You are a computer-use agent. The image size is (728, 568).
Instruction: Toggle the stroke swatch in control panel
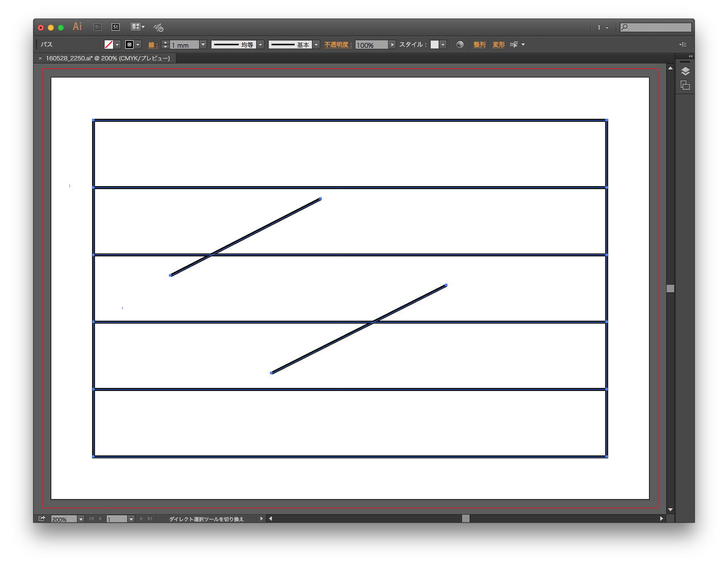point(129,44)
